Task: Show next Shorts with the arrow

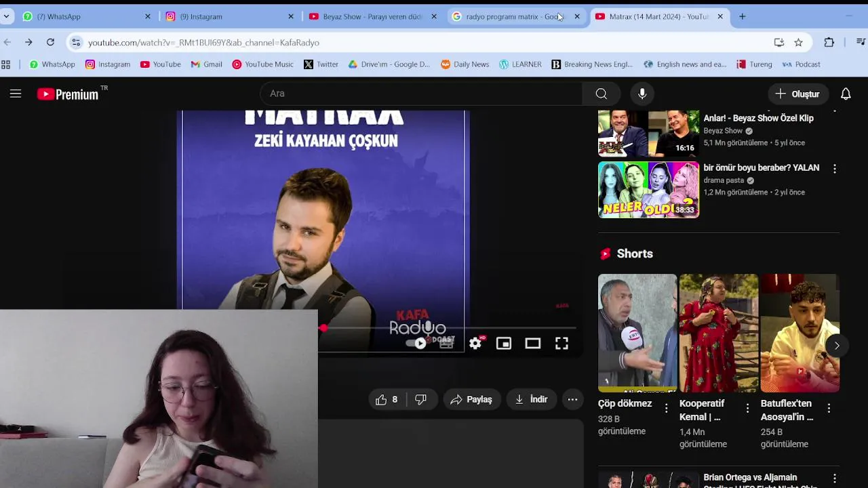Action: click(x=837, y=346)
